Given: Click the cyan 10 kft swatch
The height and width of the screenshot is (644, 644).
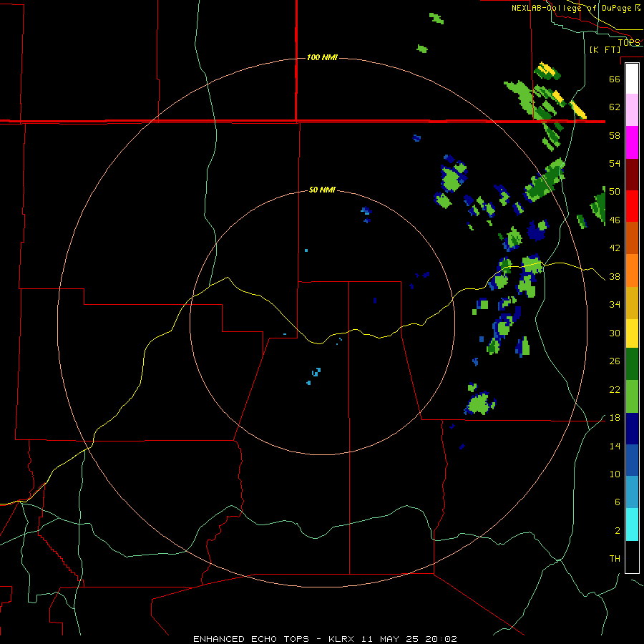Looking at the screenshot, I should 632,525.
